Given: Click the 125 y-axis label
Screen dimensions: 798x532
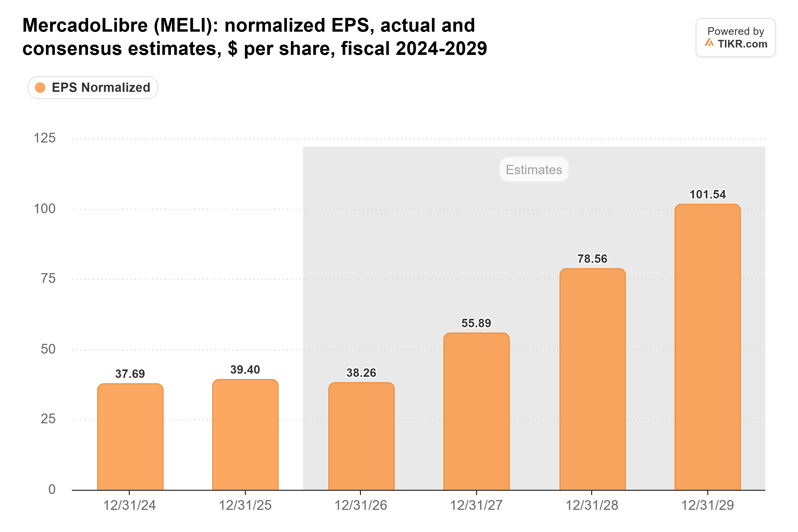Looking at the screenshot, I should click(x=44, y=138).
